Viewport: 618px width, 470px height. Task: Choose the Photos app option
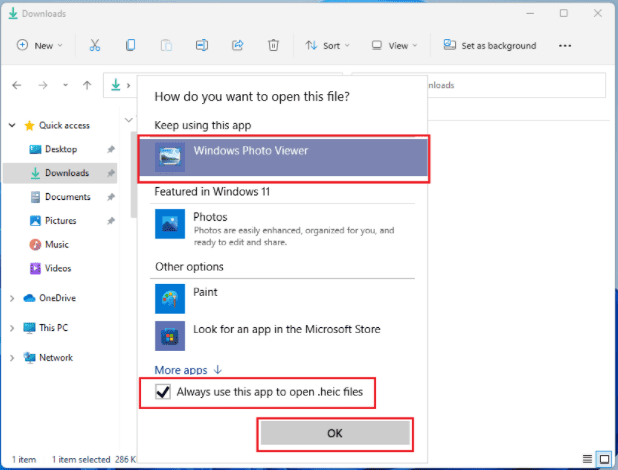pyautogui.click(x=283, y=229)
